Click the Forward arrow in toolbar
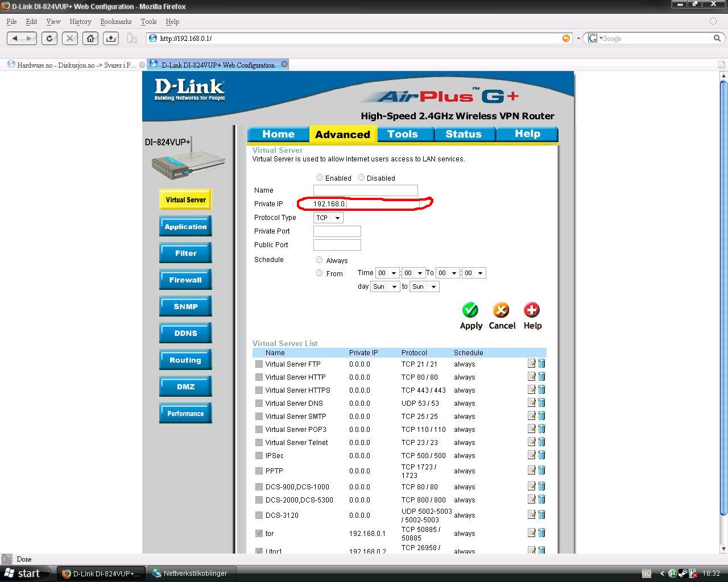Viewport: 728px width, 582px height. (x=30, y=38)
